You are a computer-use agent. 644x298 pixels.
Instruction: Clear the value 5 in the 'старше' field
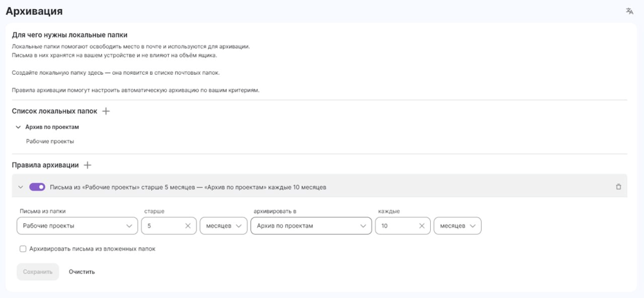coord(187,226)
